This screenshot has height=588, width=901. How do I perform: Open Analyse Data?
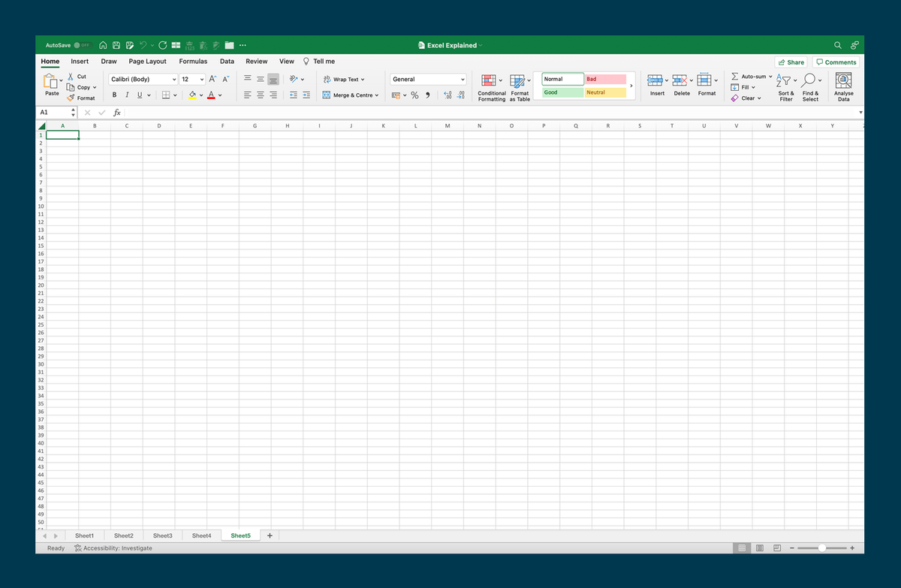843,87
